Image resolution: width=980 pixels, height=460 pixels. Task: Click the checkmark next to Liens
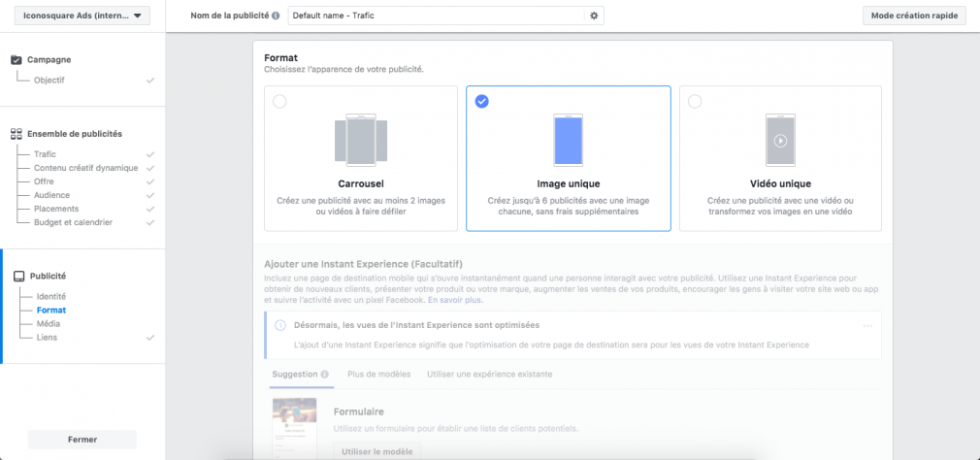[150, 338]
